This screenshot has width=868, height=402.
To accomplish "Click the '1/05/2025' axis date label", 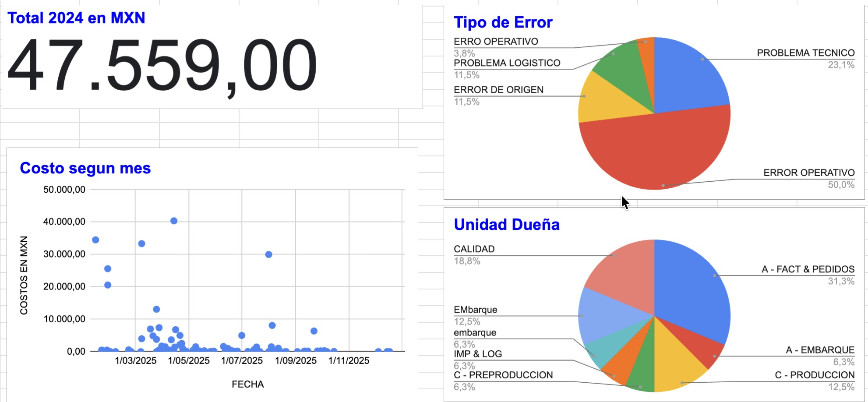I will pos(189,361).
